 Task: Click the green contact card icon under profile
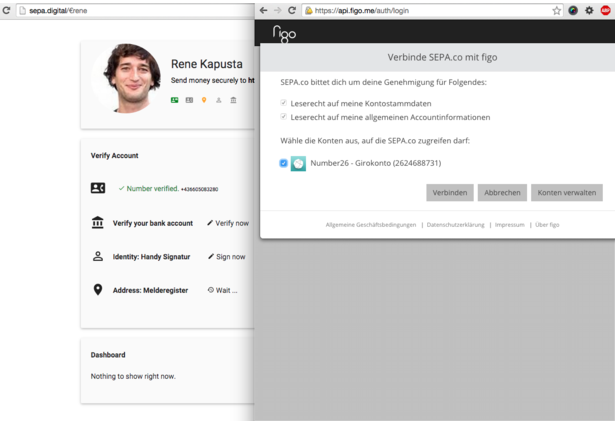[x=175, y=100]
